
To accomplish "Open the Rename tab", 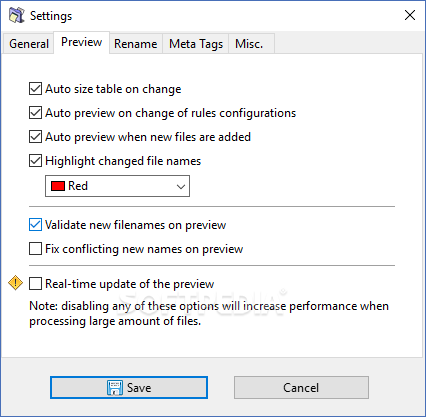I will [136, 44].
